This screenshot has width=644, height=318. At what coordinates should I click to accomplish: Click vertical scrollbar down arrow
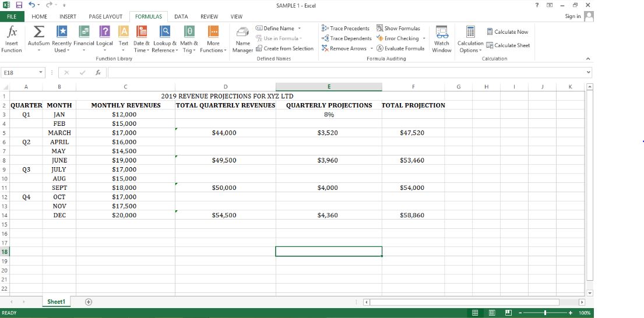click(590, 293)
